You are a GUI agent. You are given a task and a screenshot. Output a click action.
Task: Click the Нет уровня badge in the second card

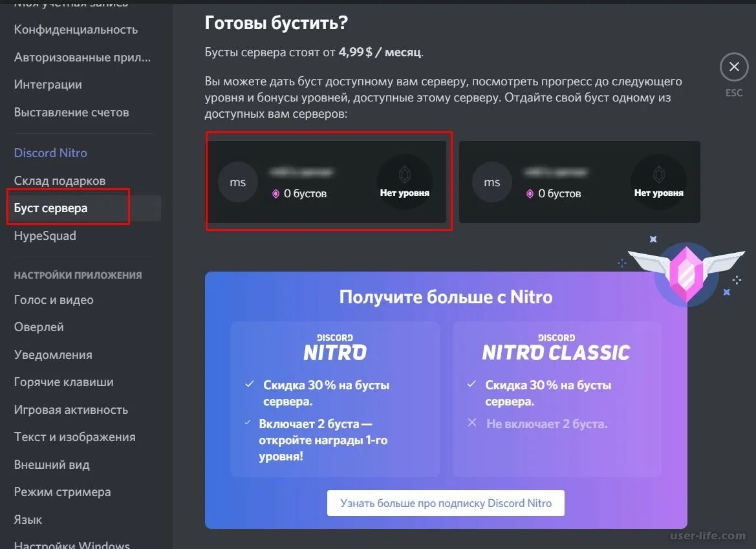point(658,182)
